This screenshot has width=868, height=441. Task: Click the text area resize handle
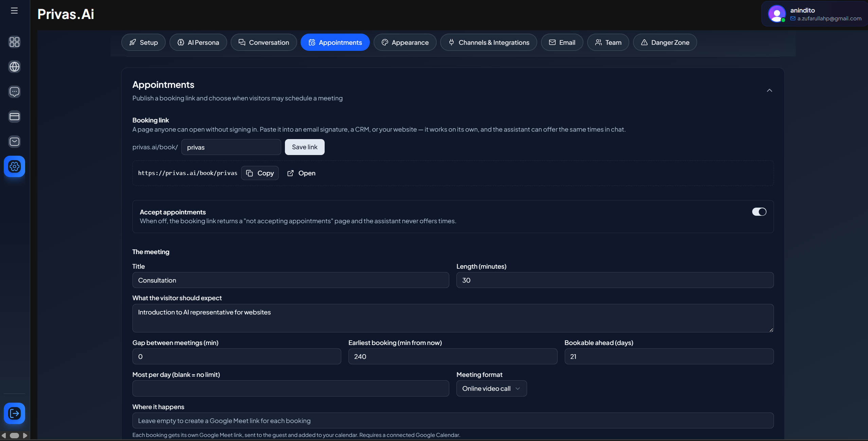tap(771, 330)
